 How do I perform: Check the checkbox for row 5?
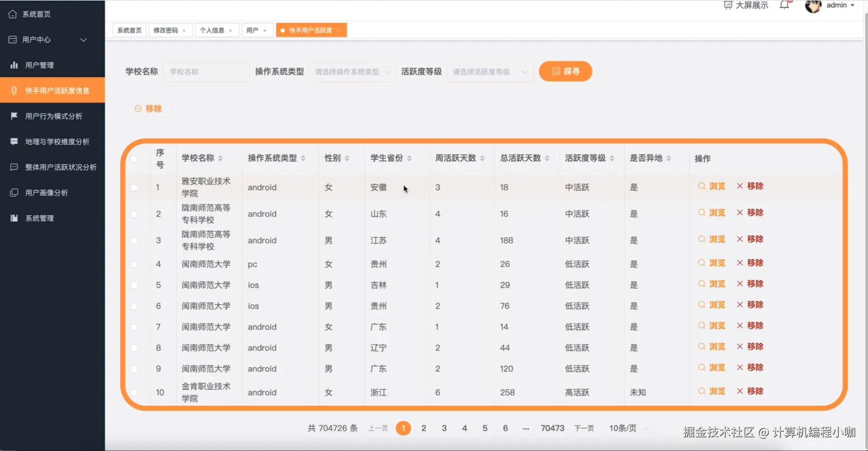click(134, 285)
